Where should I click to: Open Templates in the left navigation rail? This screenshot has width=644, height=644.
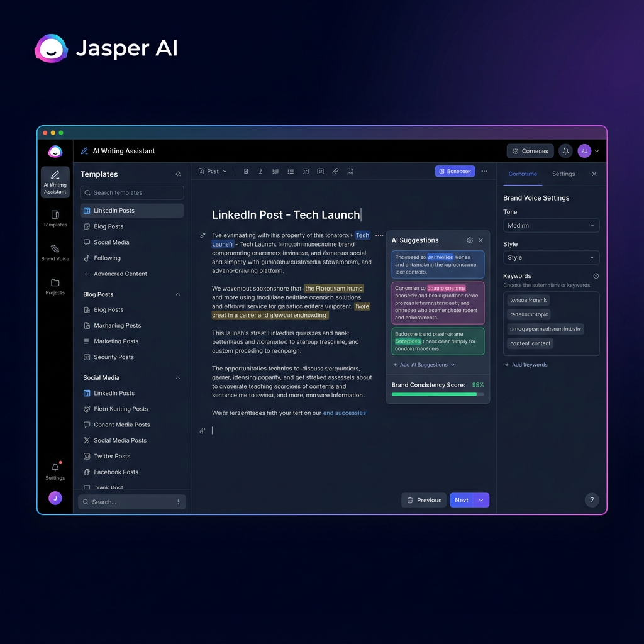point(55,218)
